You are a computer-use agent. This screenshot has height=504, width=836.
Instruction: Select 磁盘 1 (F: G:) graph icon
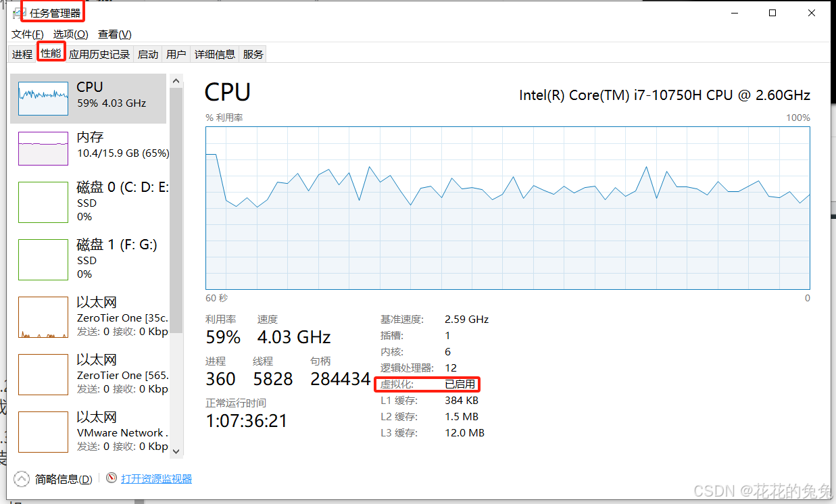pos(43,259)
